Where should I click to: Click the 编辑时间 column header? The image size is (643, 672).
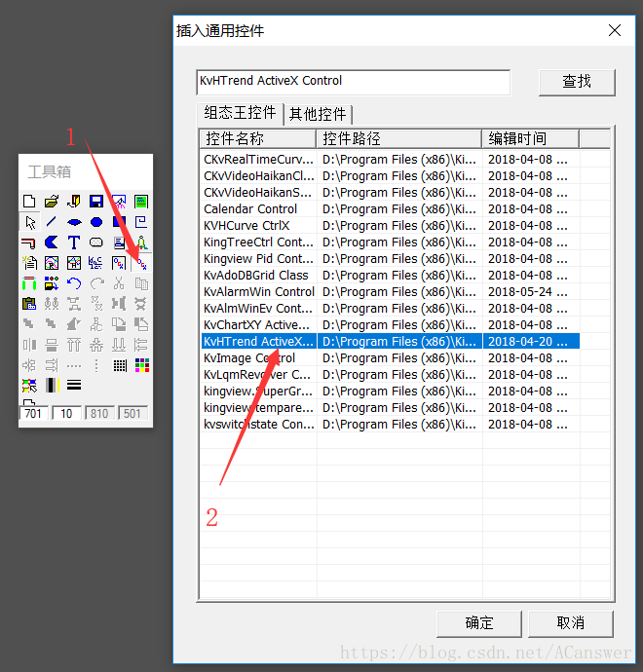click(531, 139)
